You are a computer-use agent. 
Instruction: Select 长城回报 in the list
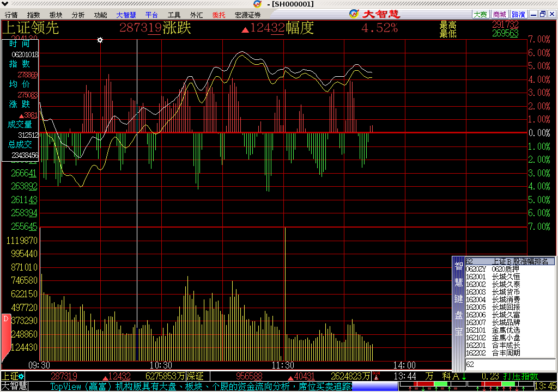point(510,308)
